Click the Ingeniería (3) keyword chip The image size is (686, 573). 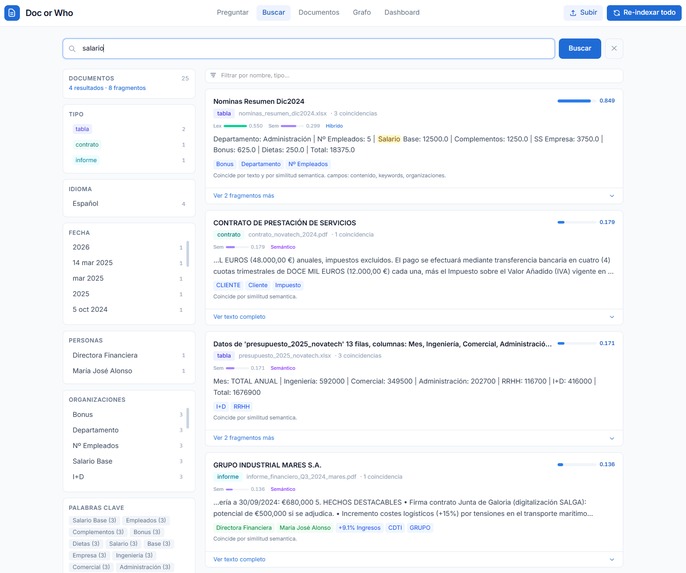click(x=134, y=556)
